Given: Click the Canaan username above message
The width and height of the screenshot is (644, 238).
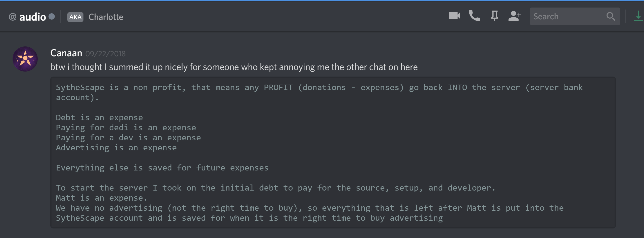Looking at the screenshot, I should point(66,53).
